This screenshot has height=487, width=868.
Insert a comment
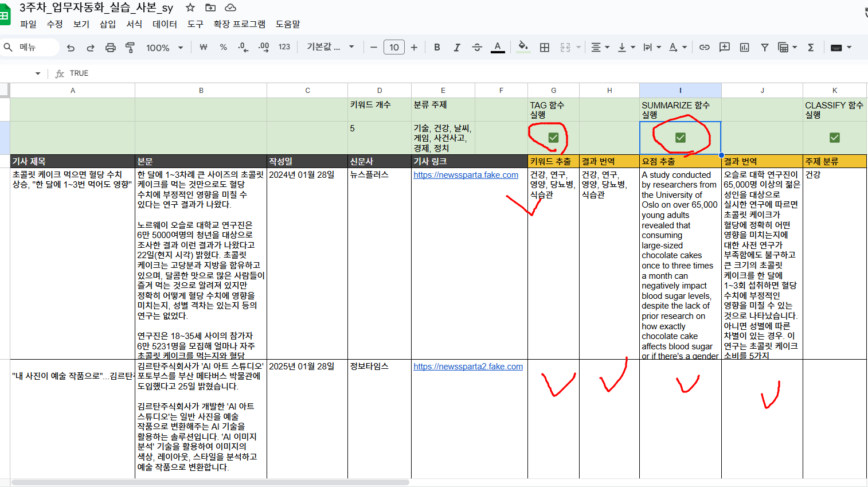click(725, 47)
